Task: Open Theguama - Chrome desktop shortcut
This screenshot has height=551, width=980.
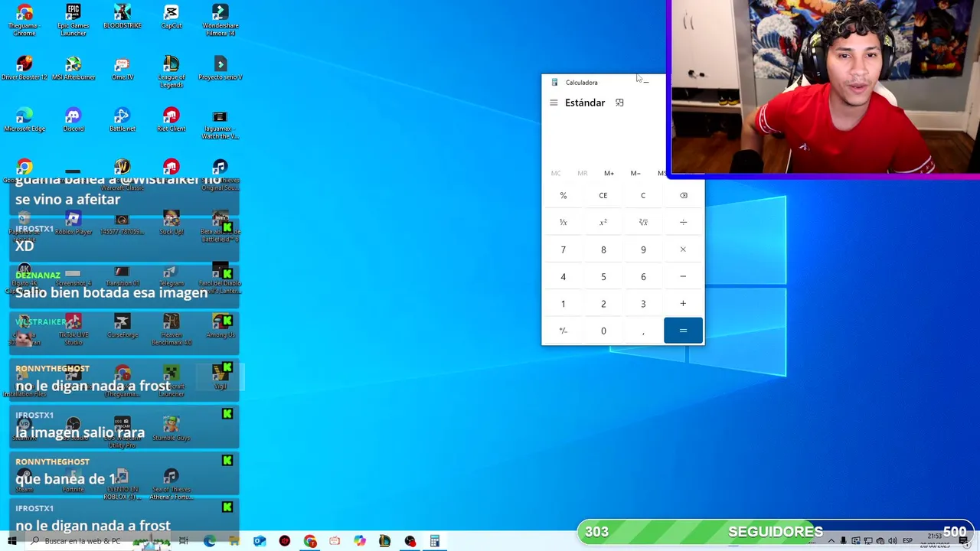Action: click(x=24, y=20)
